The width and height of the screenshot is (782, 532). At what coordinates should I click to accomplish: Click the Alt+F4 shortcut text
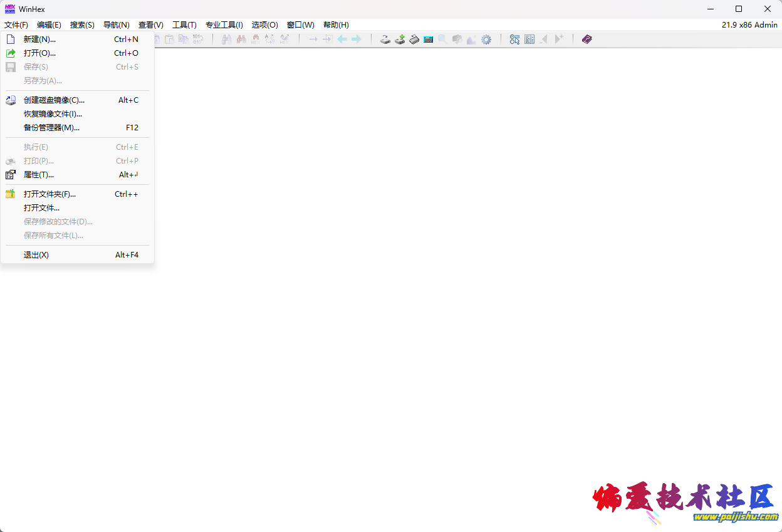pyautogui.click(x=127, y=254)
